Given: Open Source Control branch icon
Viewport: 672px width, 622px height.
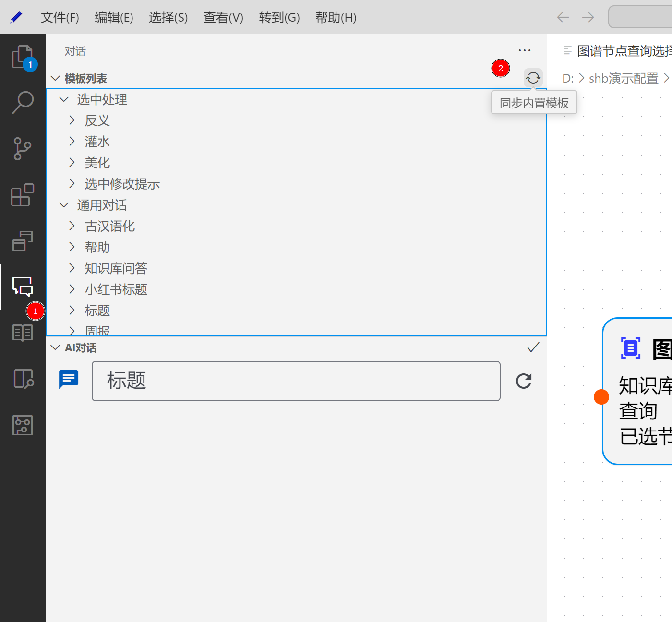Looking at the screenshot, I should tap(23, 148).
